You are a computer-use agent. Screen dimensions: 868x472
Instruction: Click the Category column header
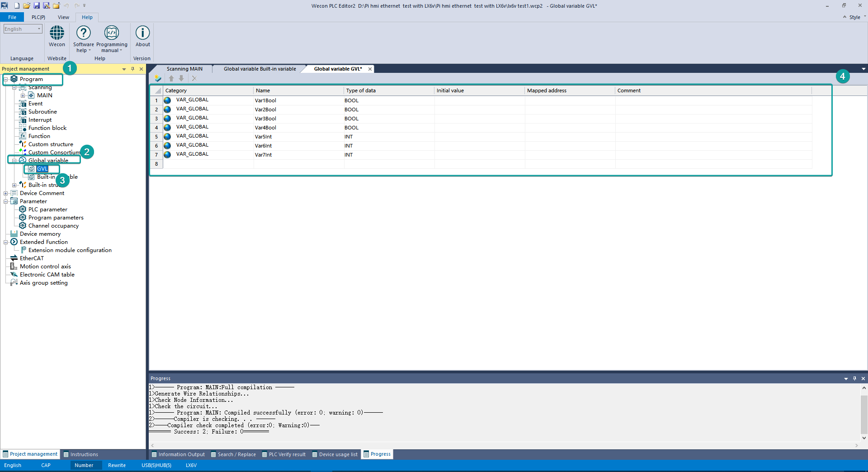(208, 91)
